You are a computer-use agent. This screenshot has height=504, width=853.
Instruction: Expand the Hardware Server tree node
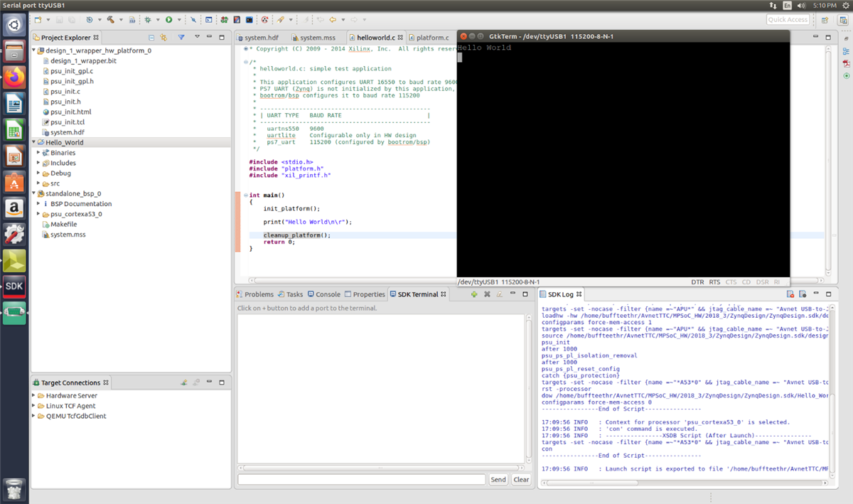[x=34, y=396]
